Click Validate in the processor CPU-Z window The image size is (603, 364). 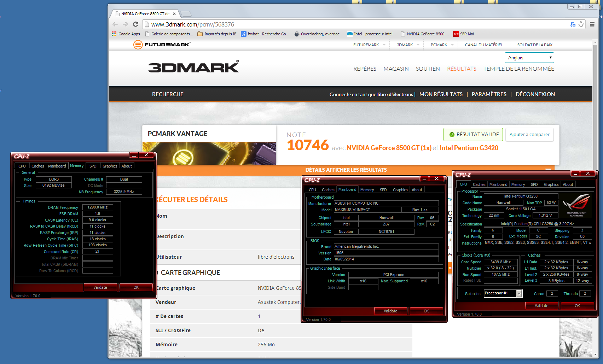541,306
